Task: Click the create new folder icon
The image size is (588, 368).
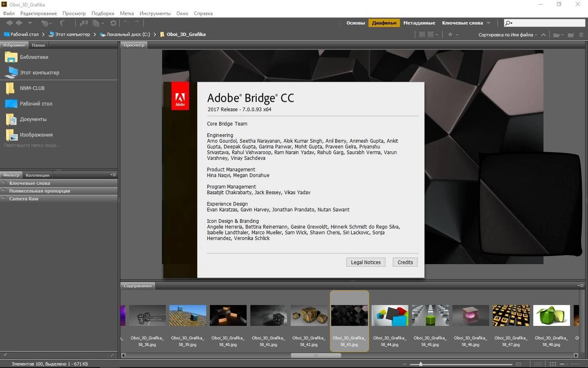Action: click(571, 35)
